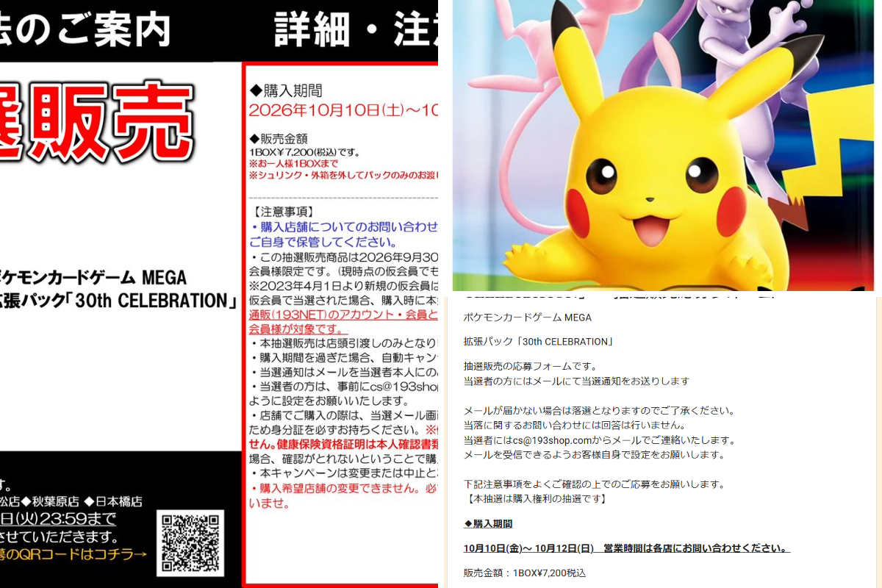Screen dimensions: 882x588
Task: Click the store name "◆日本橋店"
Action: point(114,502)
